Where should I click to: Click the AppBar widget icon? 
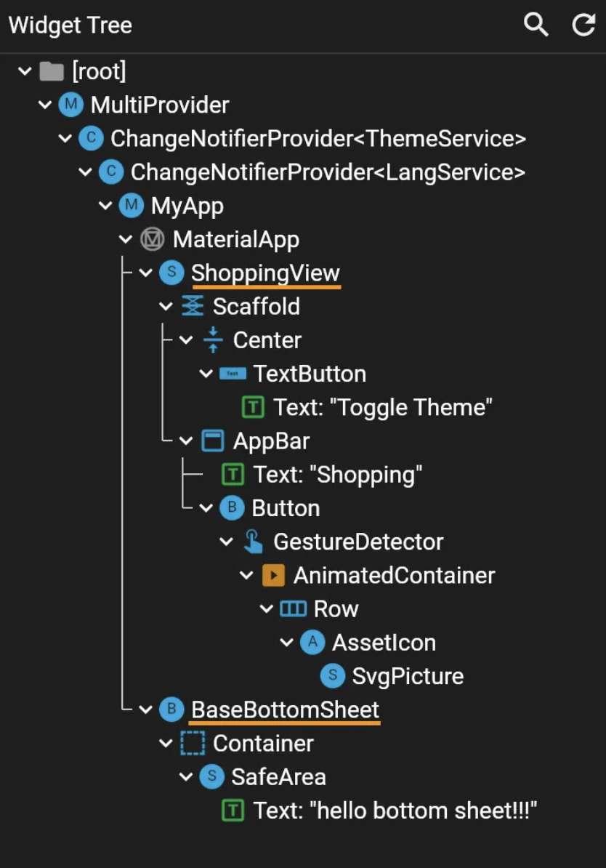(212, 441)
